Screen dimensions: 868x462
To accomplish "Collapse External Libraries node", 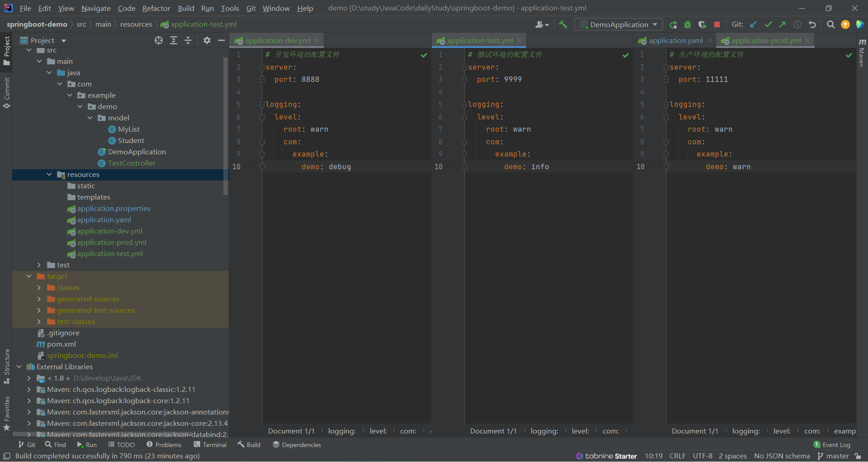I will (19, 367).
